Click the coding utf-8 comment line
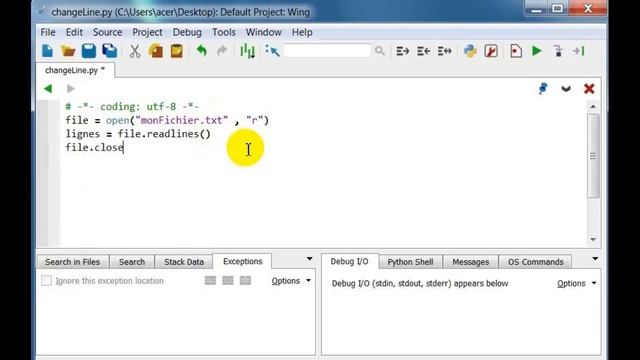Image resolution: width=640 pixels, height=360 pixels. (132, 107)
